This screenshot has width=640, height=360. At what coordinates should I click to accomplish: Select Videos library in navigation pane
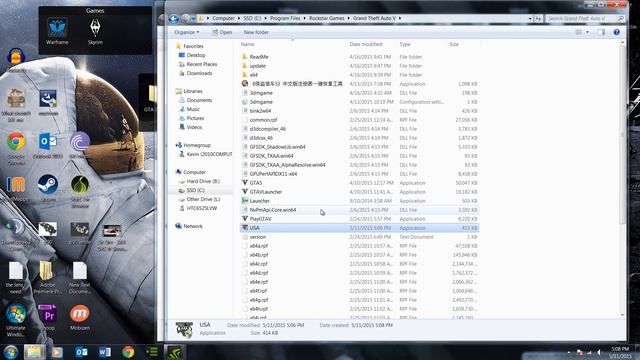tap(194, 127)
